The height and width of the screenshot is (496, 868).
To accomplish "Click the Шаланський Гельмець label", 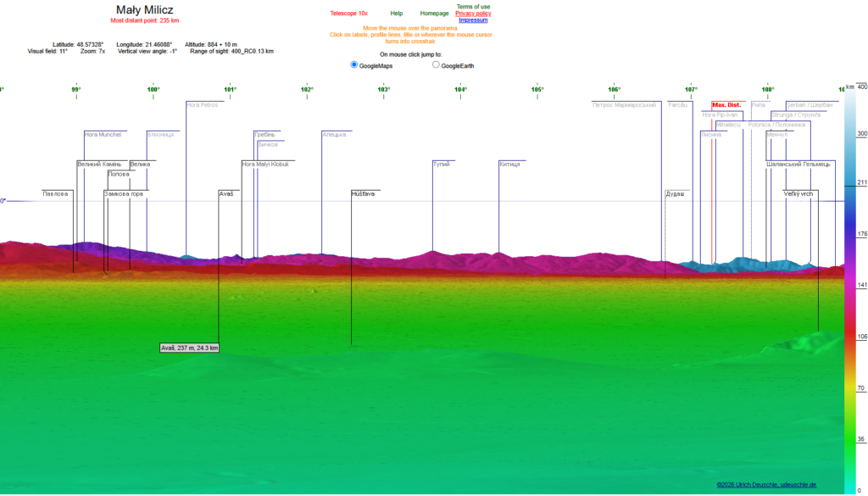I will point(798,164).
